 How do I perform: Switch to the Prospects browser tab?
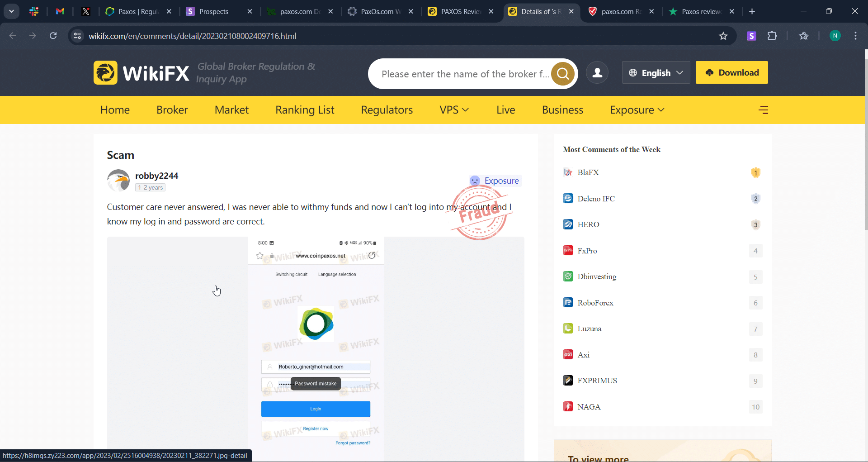tap(219, 12)
